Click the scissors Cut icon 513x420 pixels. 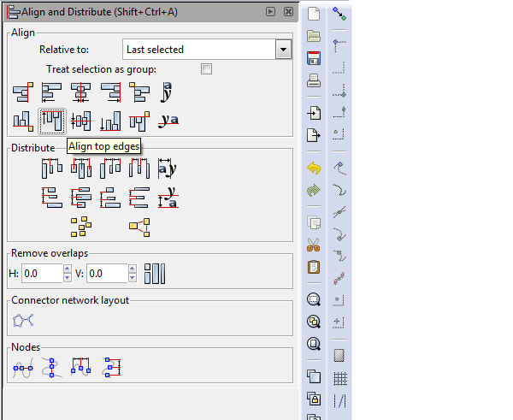[314, 245]
